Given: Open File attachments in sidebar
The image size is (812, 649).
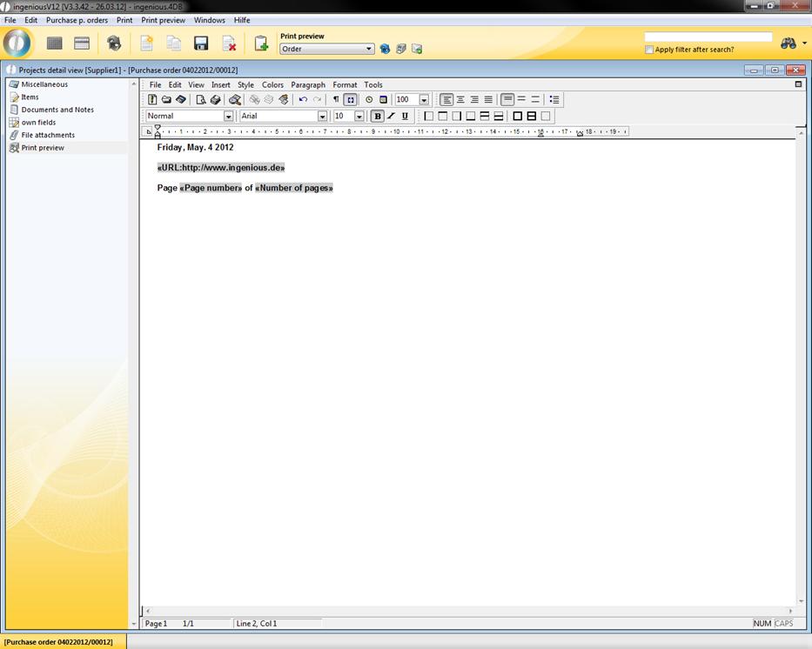Looking at the screenshot, I should tap(48, 135).
